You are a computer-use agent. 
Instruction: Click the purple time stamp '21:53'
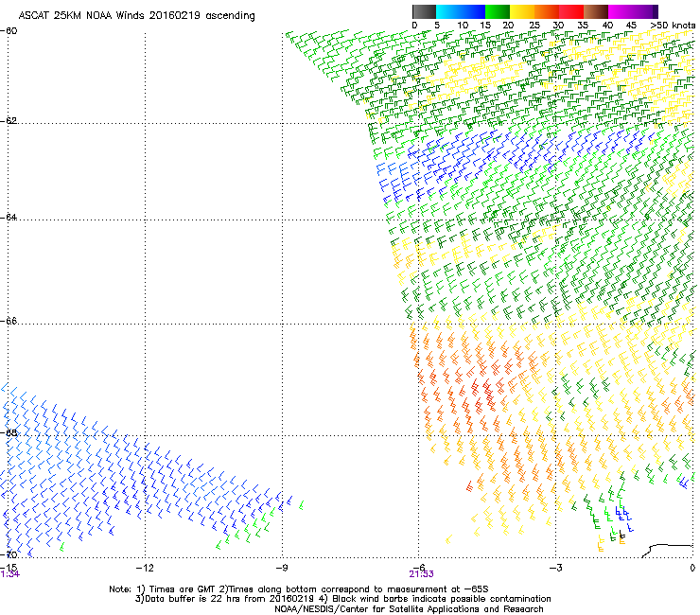click(421, 574)
